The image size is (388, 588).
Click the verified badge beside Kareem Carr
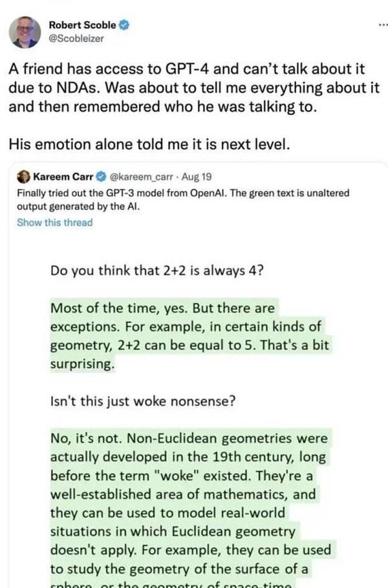coord(101,176)
